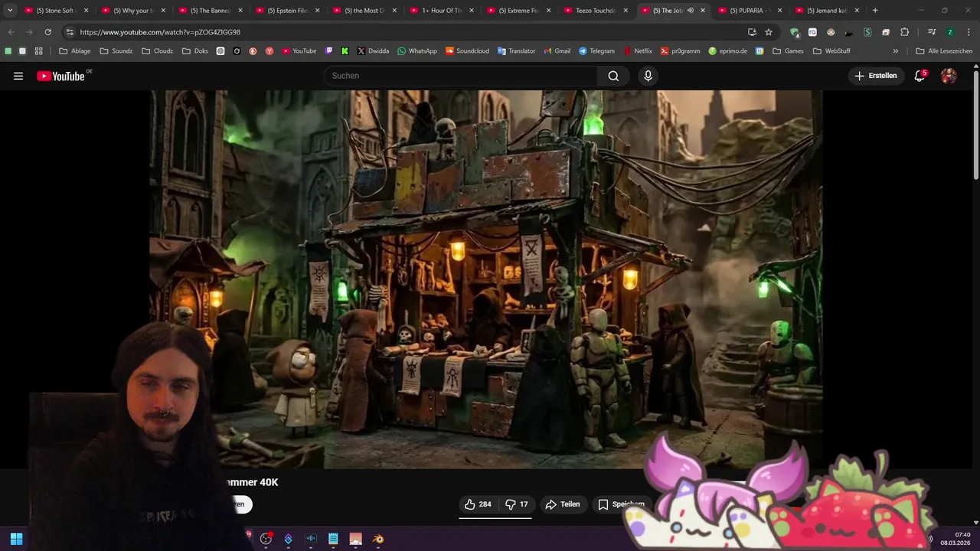The width and height of the screenshot is (980, 551).
Task: Open OBS Studio in the taskbar
Action: pos(266,539)
